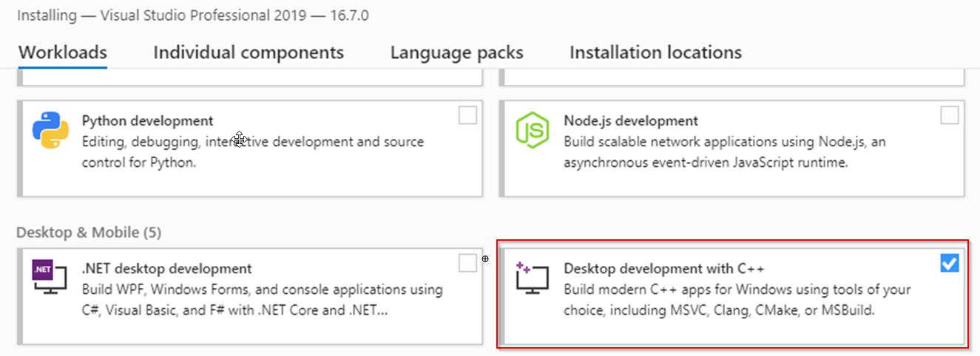Open the Installation locations tab
980x356 pixels.
(655, 52)
